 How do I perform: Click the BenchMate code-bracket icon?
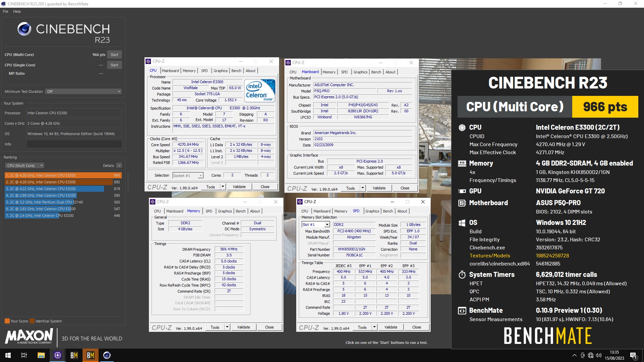pos(462,310)
